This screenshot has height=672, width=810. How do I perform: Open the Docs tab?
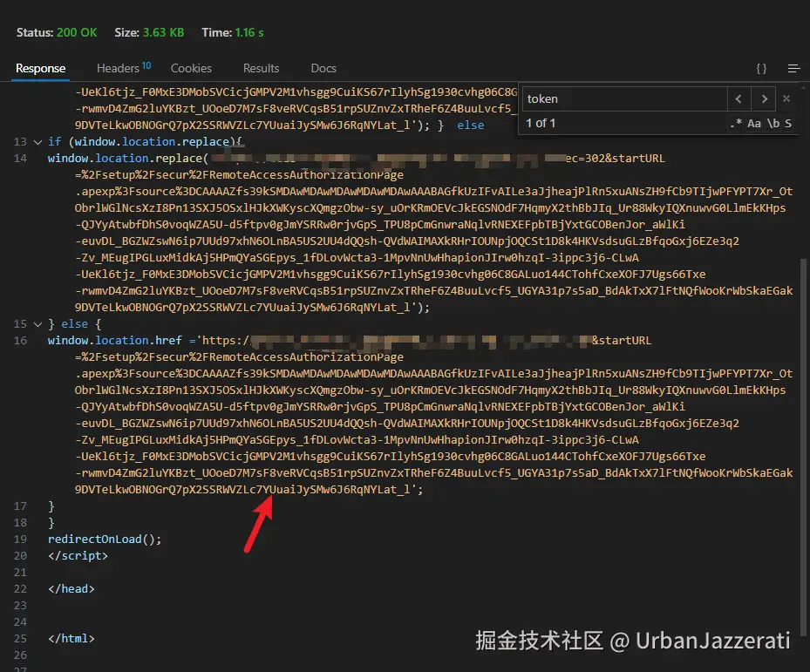coord(323,68)
